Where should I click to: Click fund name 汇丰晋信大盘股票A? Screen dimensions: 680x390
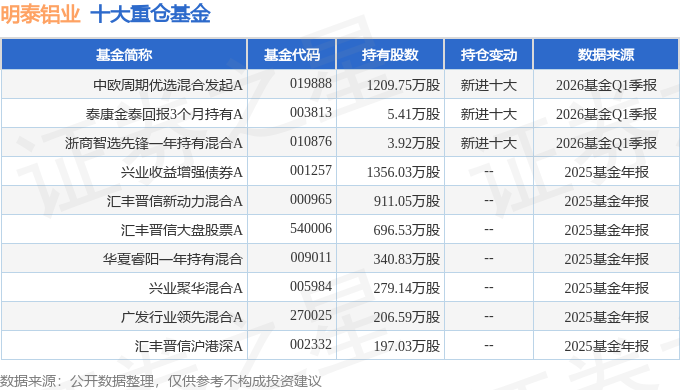click(x=182, y=230)
